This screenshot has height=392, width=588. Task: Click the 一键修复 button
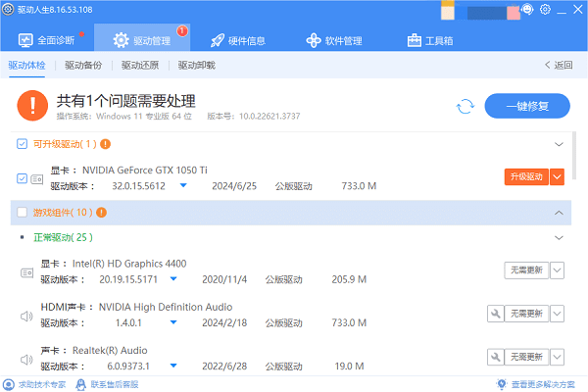[527, 106]
